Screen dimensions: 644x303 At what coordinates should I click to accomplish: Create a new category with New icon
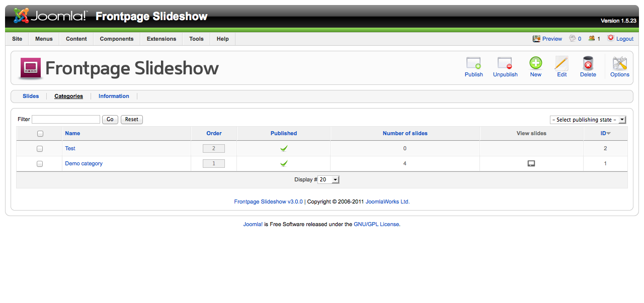536,63
